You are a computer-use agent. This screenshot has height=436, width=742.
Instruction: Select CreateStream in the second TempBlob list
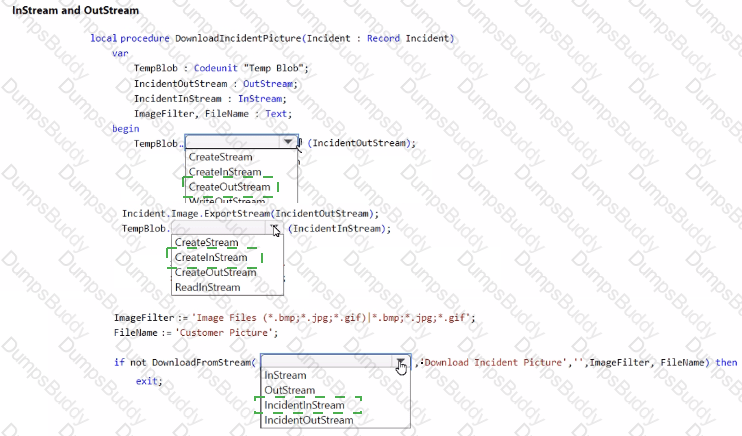(x=206, y=243)
